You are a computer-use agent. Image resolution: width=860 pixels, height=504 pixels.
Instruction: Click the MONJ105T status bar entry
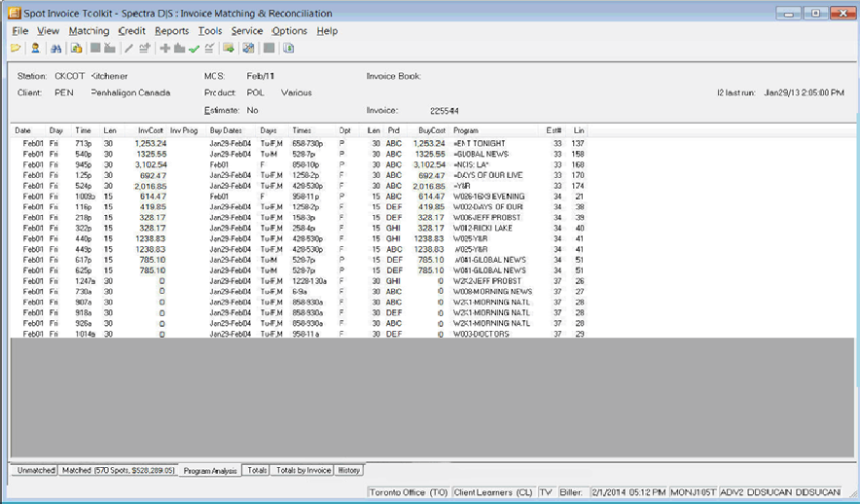click(x=694, y=492)
